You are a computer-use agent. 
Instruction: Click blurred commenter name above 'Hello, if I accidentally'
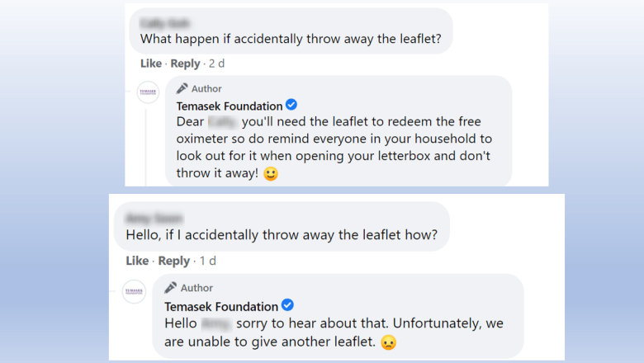pyautogui.click(x=154, y=218)
